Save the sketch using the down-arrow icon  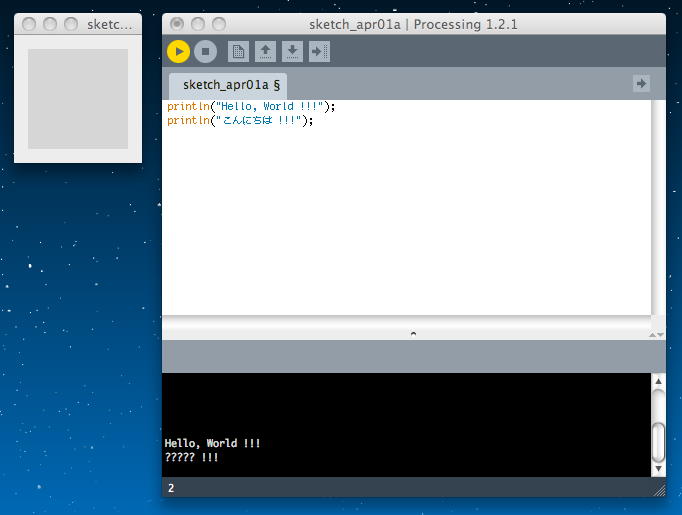coord(292,51)
